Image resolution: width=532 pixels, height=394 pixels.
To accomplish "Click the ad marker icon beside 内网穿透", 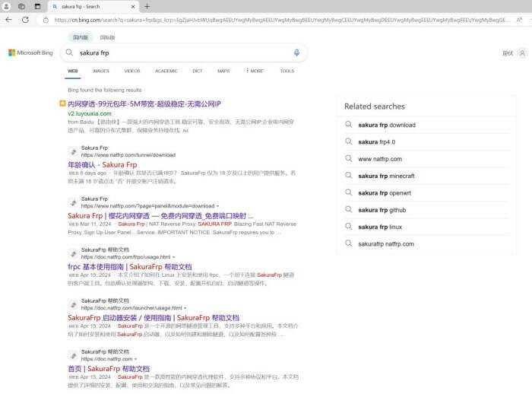I will click(x=62, y=103).
